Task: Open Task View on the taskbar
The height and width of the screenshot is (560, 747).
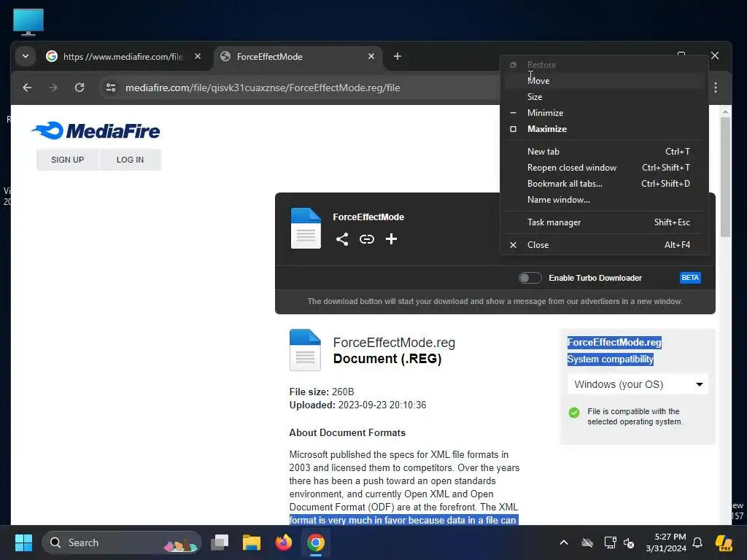Action: coord(220,542)
